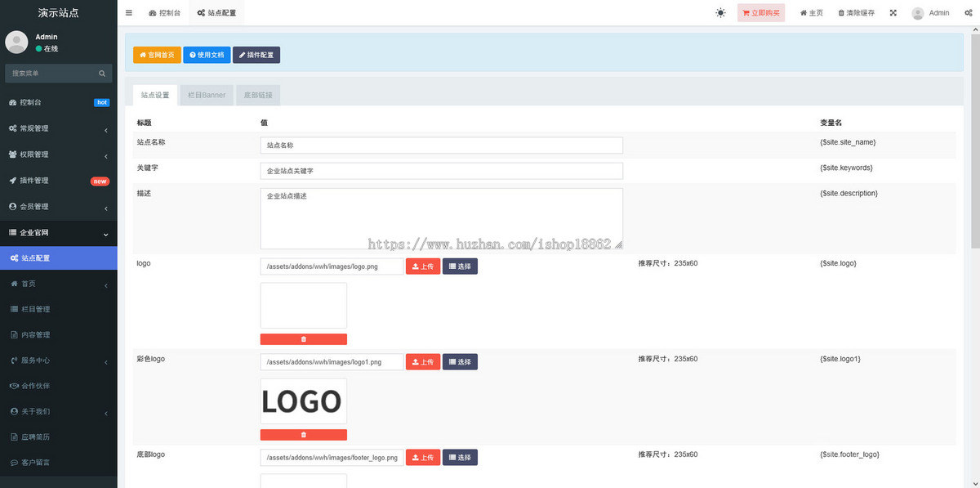Select 站点配置 in the sidebar
980x488 pixels.
click(59, 258)
